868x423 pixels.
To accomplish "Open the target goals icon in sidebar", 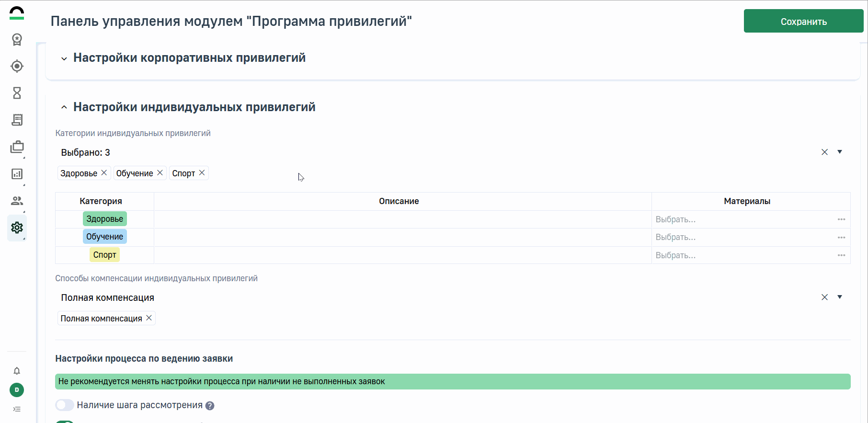I will (x=17, y=66).
